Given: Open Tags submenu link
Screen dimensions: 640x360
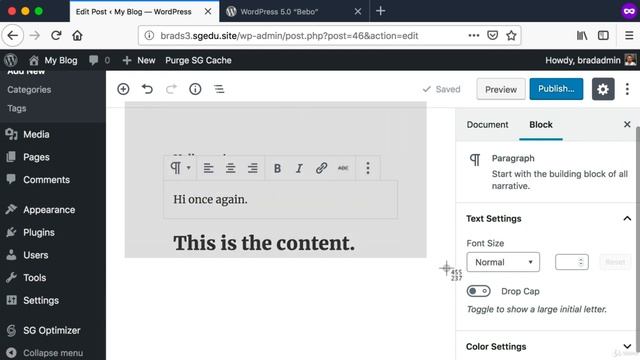Looking at the screenshot, I should tap(17, 108).
